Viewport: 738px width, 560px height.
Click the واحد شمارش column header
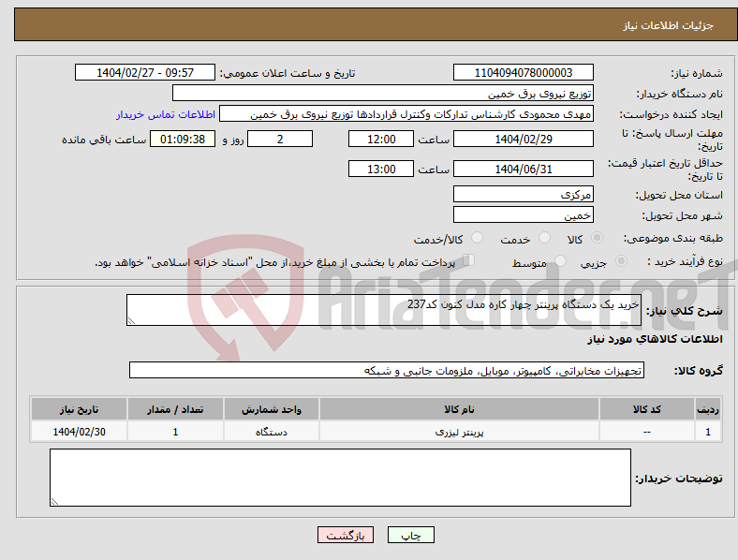pyautogui.click(x=271, y=409)
